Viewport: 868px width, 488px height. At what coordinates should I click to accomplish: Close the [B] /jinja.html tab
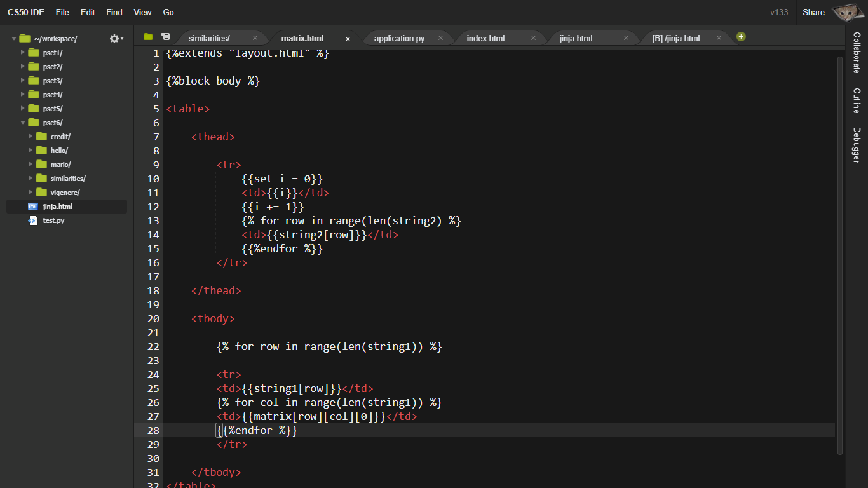click(719, 38)
